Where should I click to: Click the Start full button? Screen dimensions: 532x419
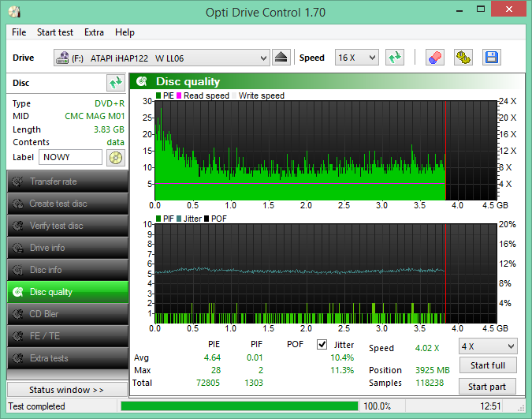(488, 365)
